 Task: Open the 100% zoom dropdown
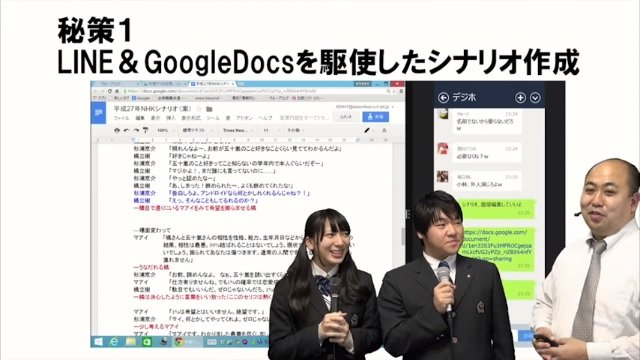164,130
